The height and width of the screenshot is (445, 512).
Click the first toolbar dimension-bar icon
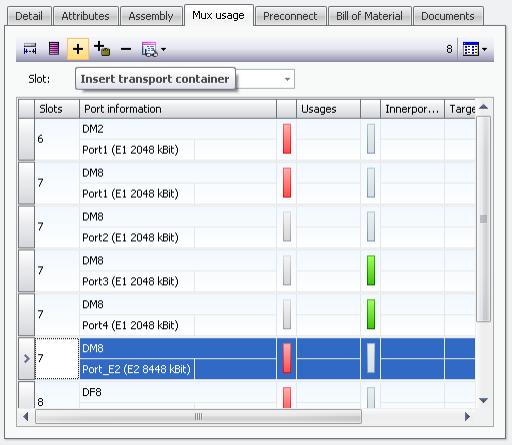[x=30, y=49]
